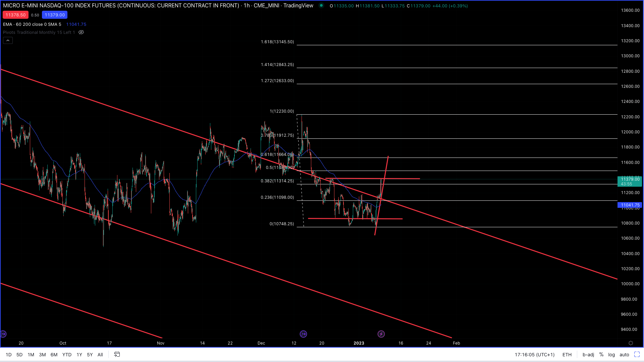
Task: Click the blue buy price 11379.00 button
Action: (x=55, y=15)
